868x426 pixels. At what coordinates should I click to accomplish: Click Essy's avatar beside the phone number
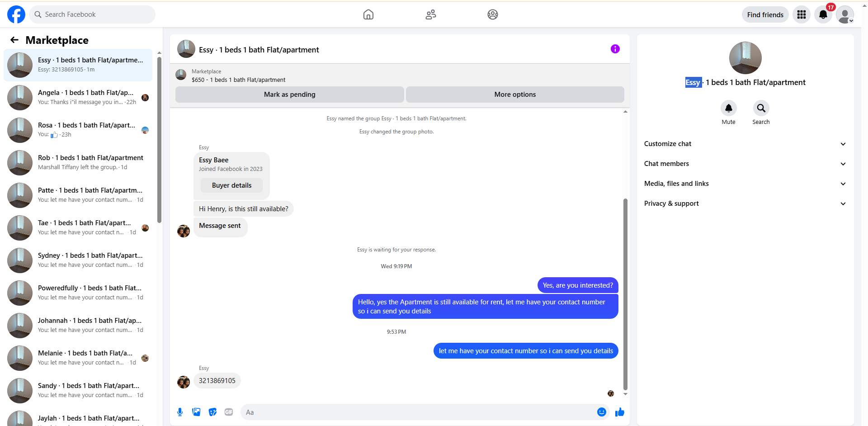(x=184, y=382)
